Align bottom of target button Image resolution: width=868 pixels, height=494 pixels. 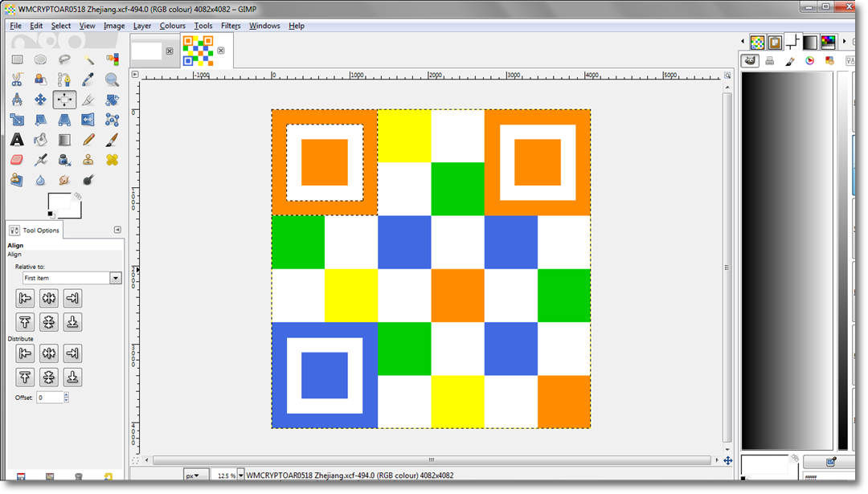point(72,322)
